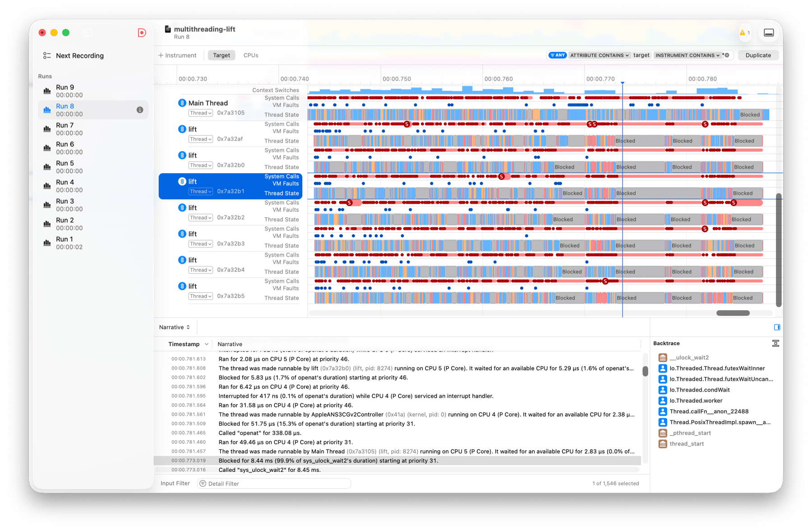This screenshot has width=812, height=531.
Task: Select Run 9 in the runs list
Action: [93, 91]
